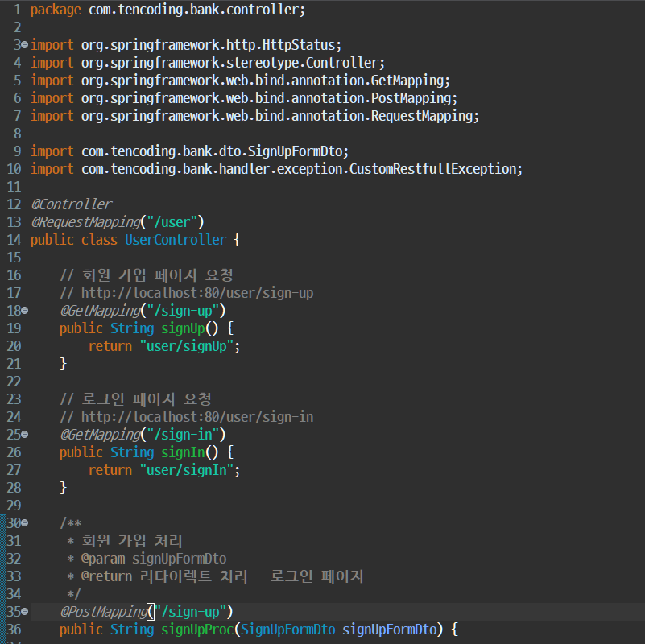
Task: Click the RequestMapping import line
Action: 255,116
